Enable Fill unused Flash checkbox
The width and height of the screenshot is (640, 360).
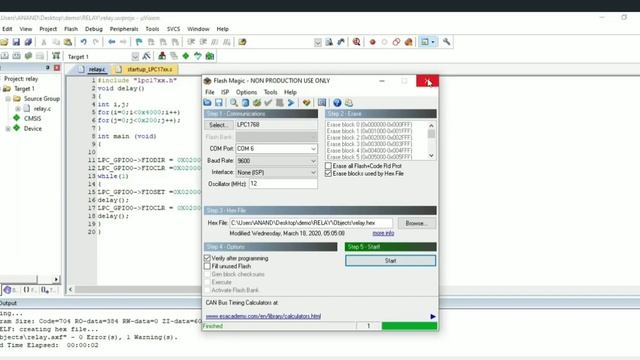pyautogui.click(x=207, y=266)
